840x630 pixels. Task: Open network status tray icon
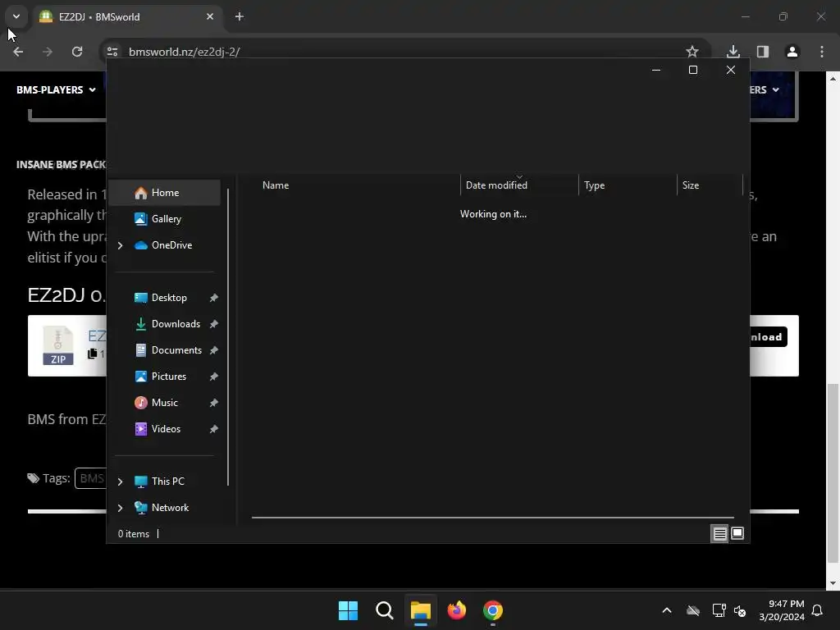tap(719, 610)
